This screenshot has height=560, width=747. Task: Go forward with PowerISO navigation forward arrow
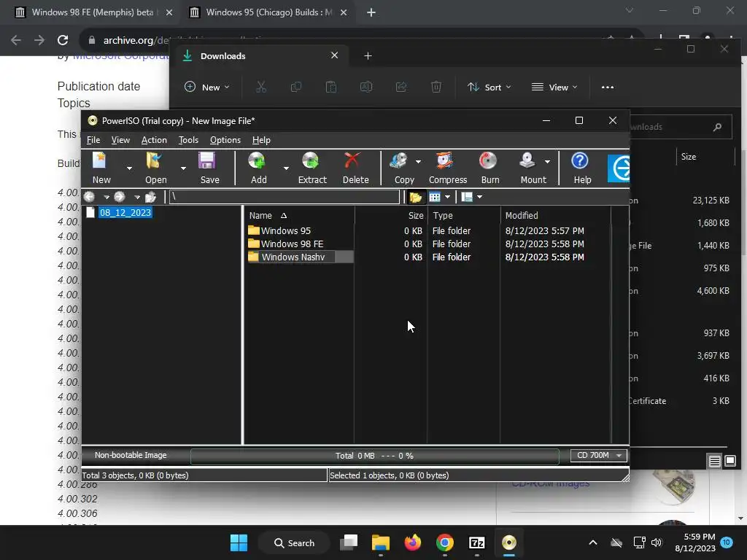120,197
